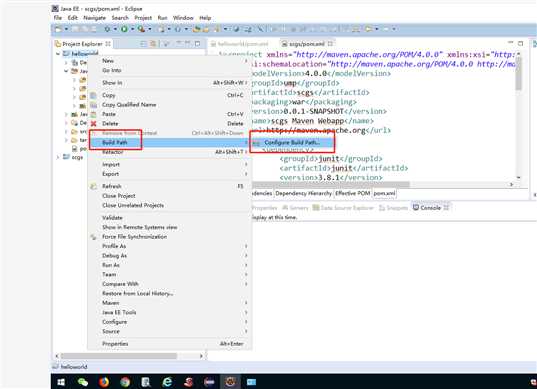Collapse the helloworld project node

pyautogui.click(x=58, y=53)
